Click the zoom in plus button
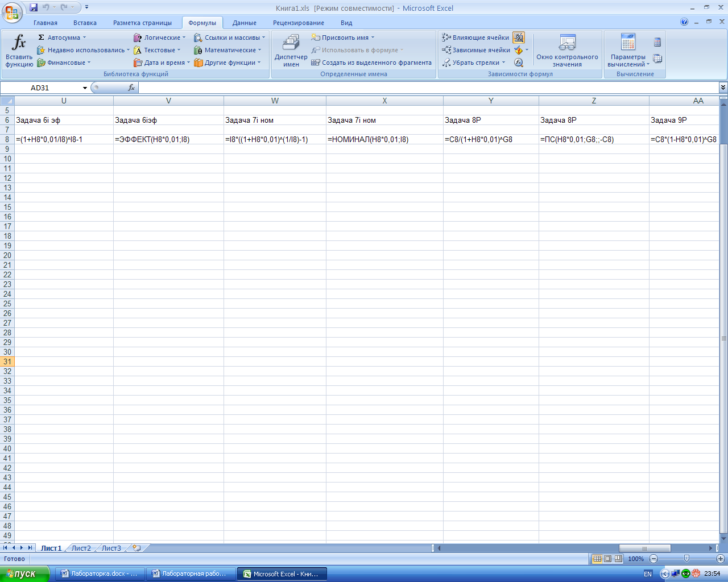 [x=720, y=559]
